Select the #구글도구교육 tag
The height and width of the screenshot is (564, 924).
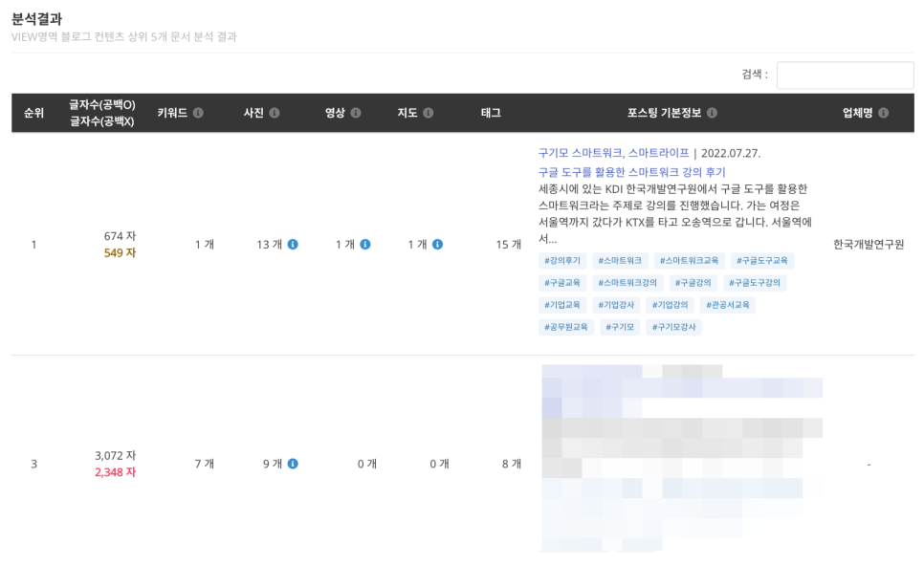[762, 260]
